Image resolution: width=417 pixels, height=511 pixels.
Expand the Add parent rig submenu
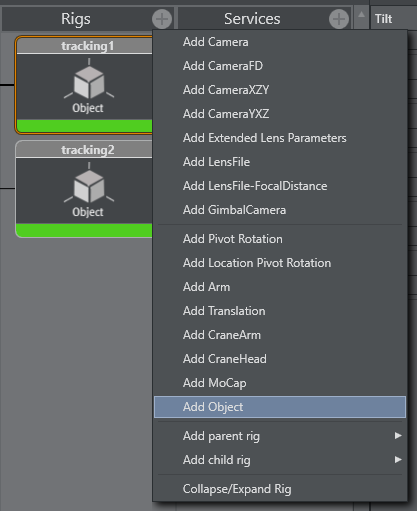click(x=280, y=436)
